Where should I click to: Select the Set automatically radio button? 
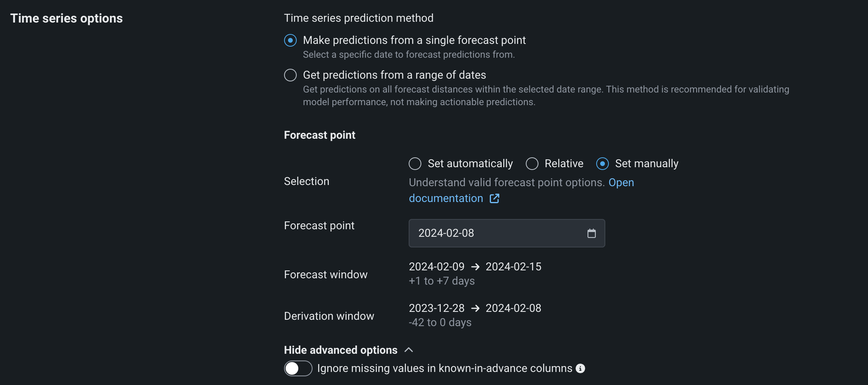415,164
